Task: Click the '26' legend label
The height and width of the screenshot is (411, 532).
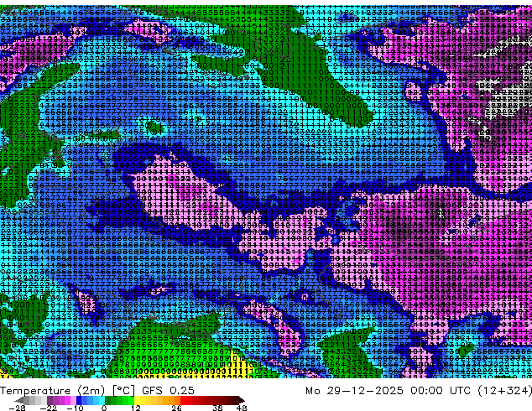Action: coord(176,408)
